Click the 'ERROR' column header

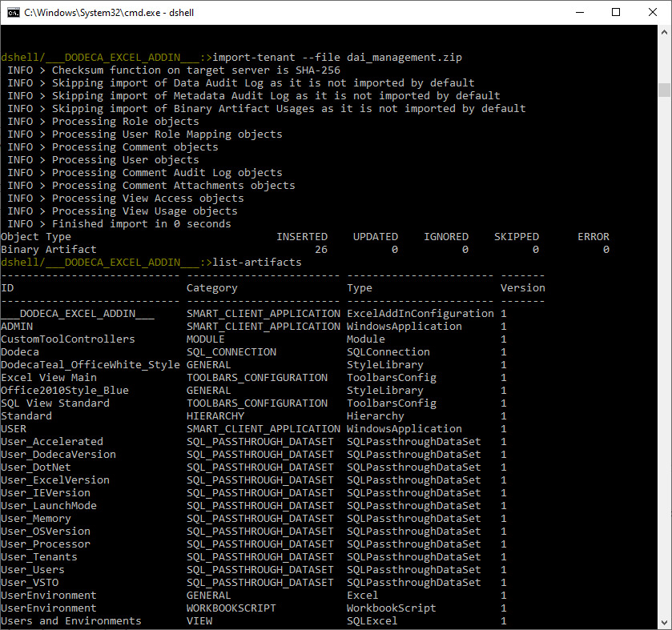(594, 237)
